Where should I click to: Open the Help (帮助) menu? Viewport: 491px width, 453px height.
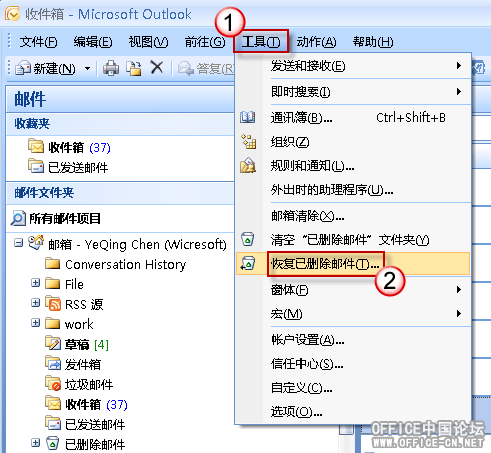coord(373,42)
